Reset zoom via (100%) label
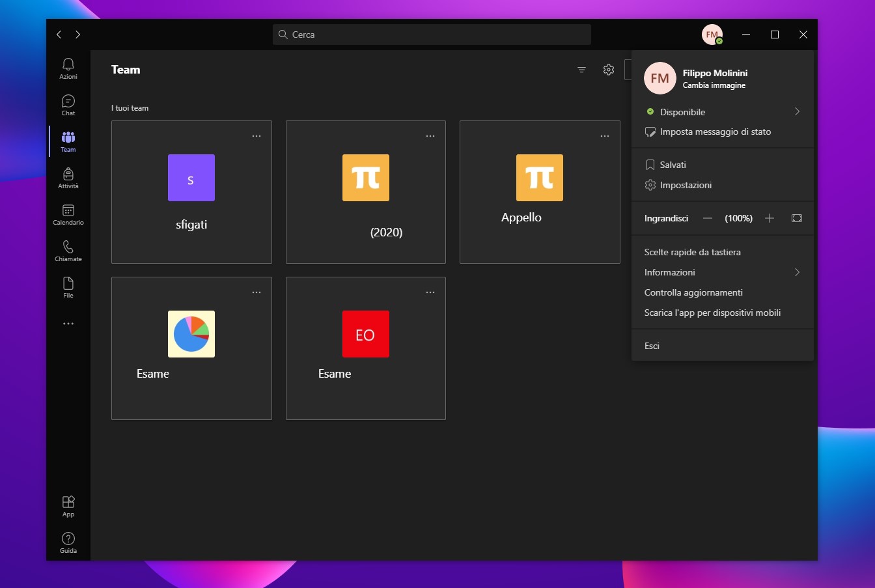 tap(738, 218)
